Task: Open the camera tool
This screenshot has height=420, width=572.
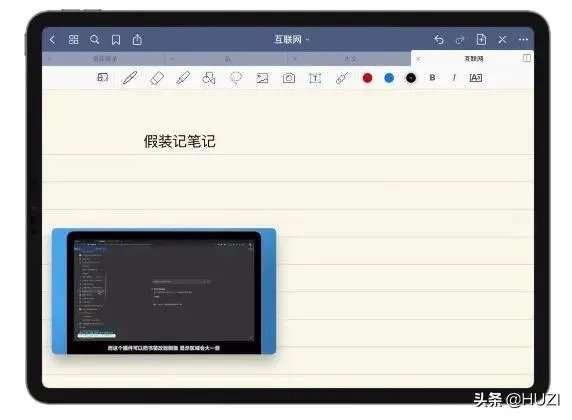Action: click(289, 78)
